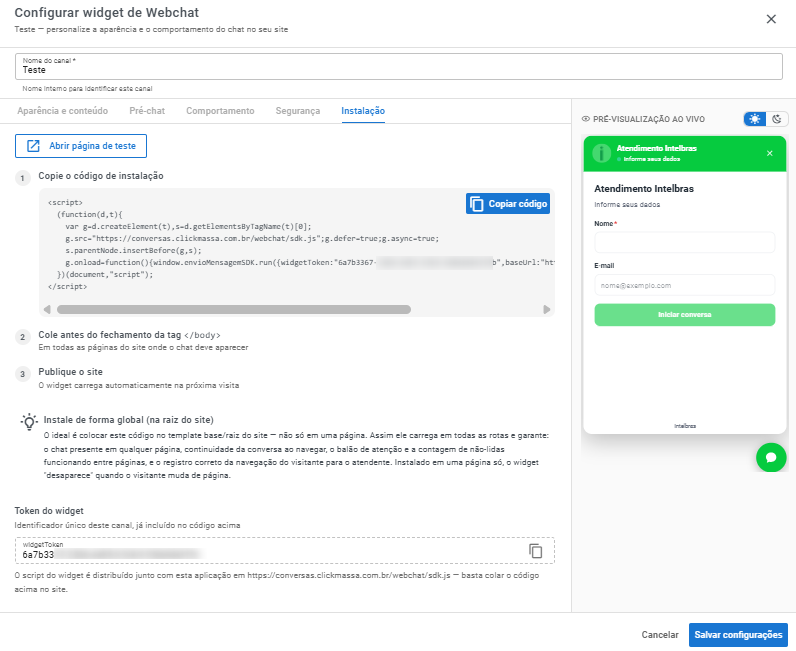The width and height of the screenshot is (796, 651).
Task: Close the Webchat configuration dialog
Action: 771,19
